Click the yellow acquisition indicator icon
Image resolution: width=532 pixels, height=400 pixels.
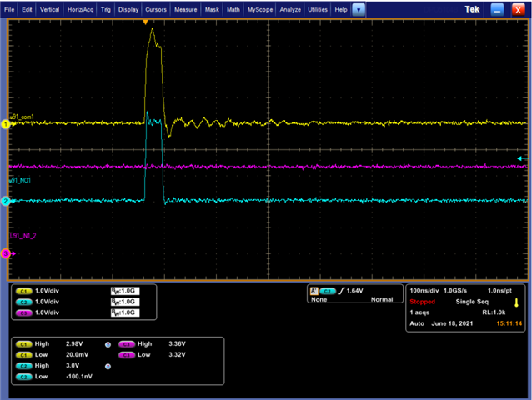pyautogui.click(x=516, y=302)
